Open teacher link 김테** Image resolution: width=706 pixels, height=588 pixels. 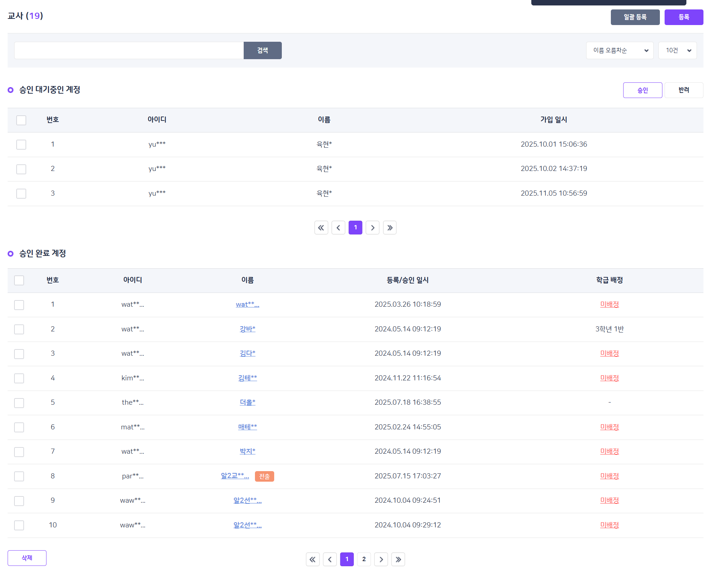pos(247,378)
